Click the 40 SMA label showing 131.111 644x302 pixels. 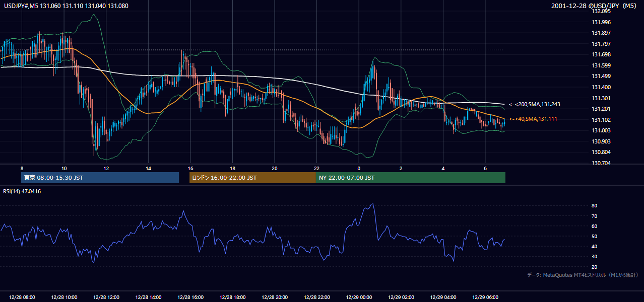533,119
